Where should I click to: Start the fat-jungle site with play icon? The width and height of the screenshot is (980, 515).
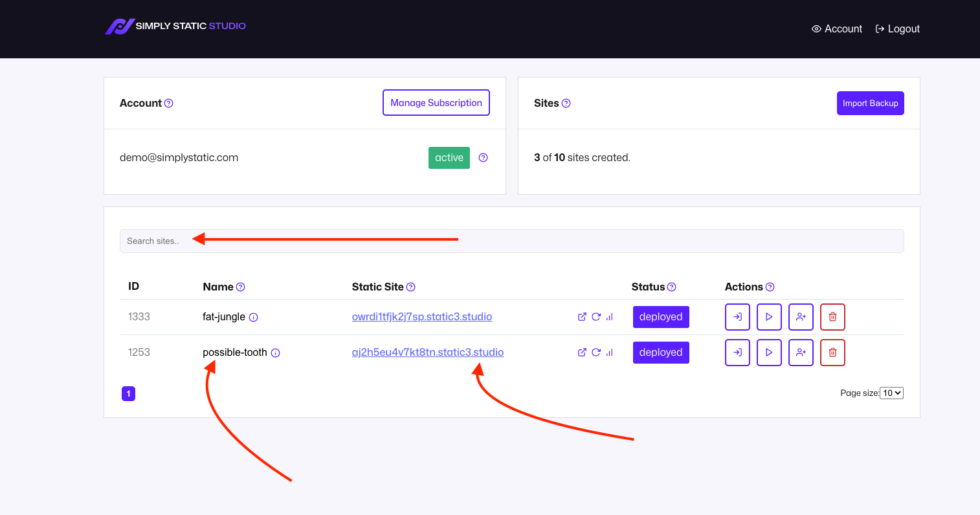770,317
